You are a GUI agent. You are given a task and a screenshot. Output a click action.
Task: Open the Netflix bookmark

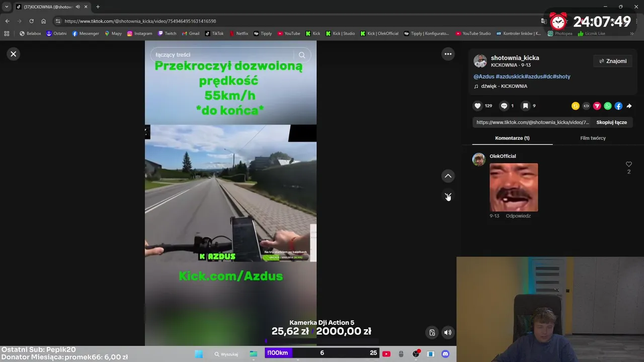click(x=238, y=34)
